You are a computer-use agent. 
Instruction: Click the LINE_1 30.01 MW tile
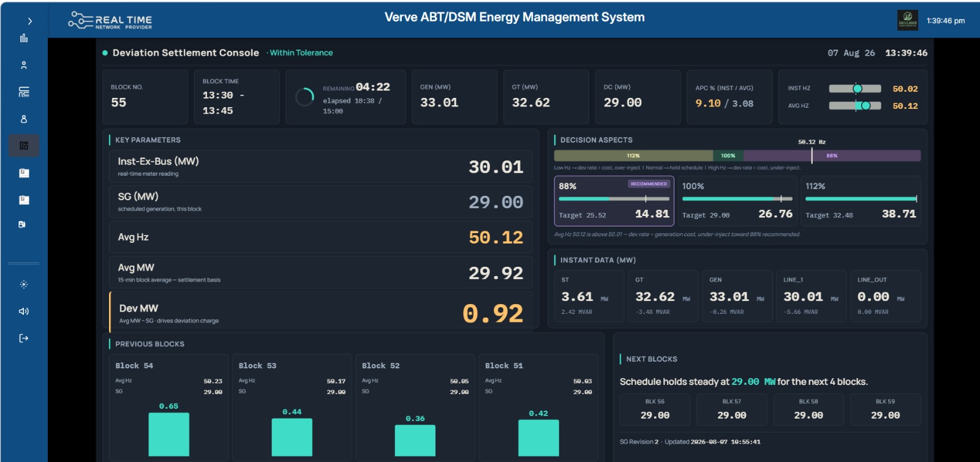click(811, 296)
